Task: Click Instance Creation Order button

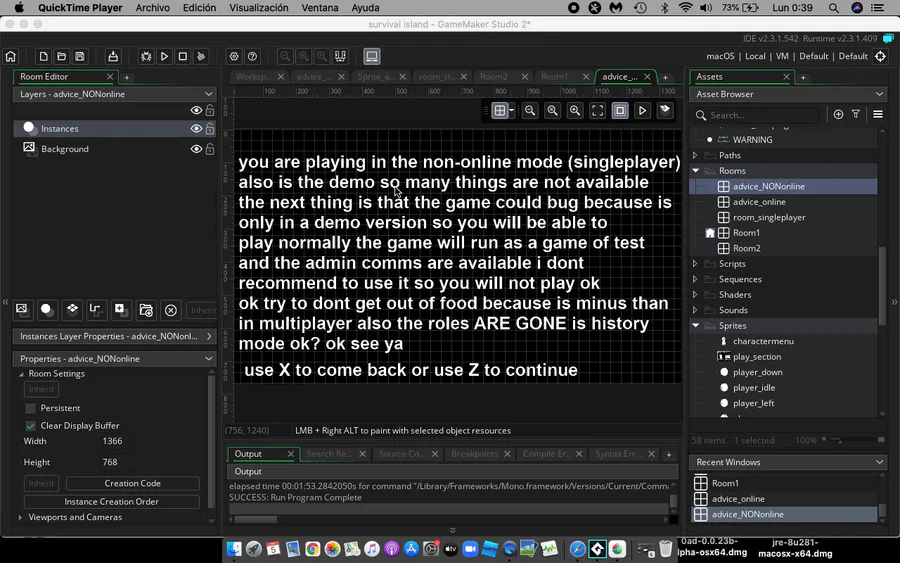Action: click(x=111, y=502)
